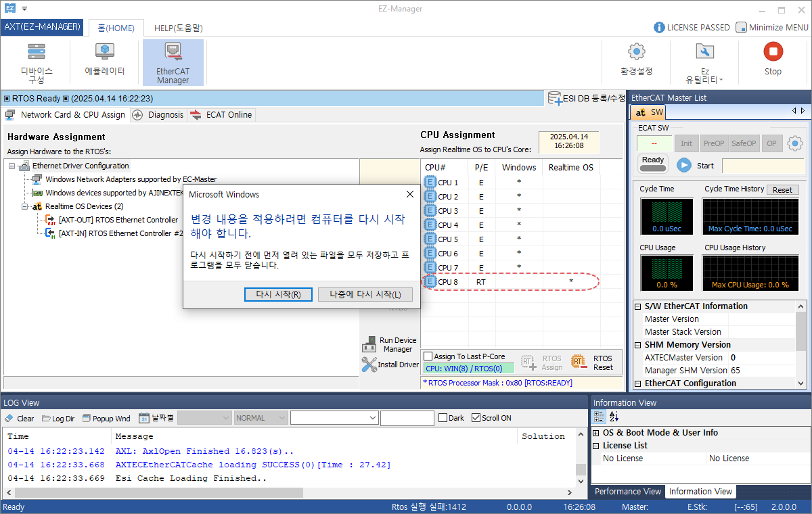Click the red Stop icon in ribbon

coord(773,51)
